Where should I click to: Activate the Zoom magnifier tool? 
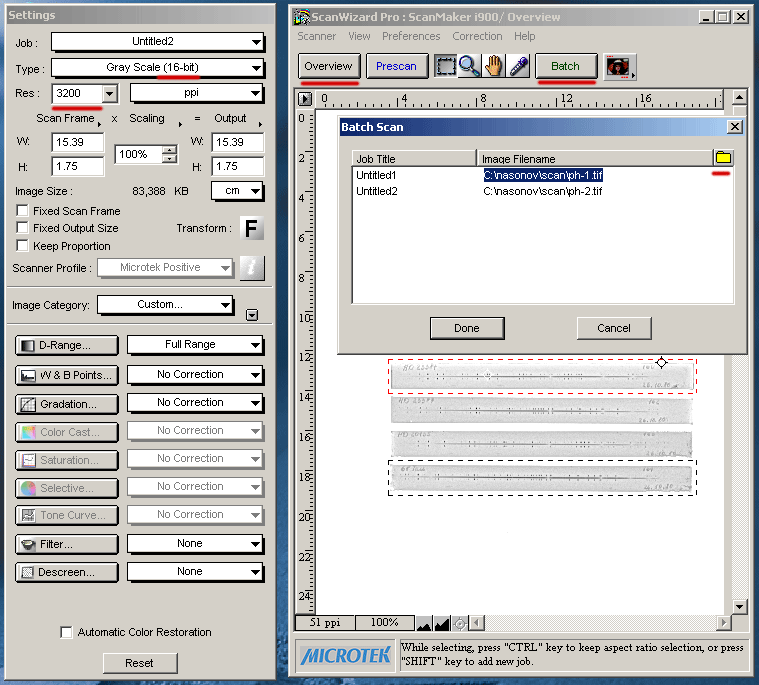[x=469, y=66]
